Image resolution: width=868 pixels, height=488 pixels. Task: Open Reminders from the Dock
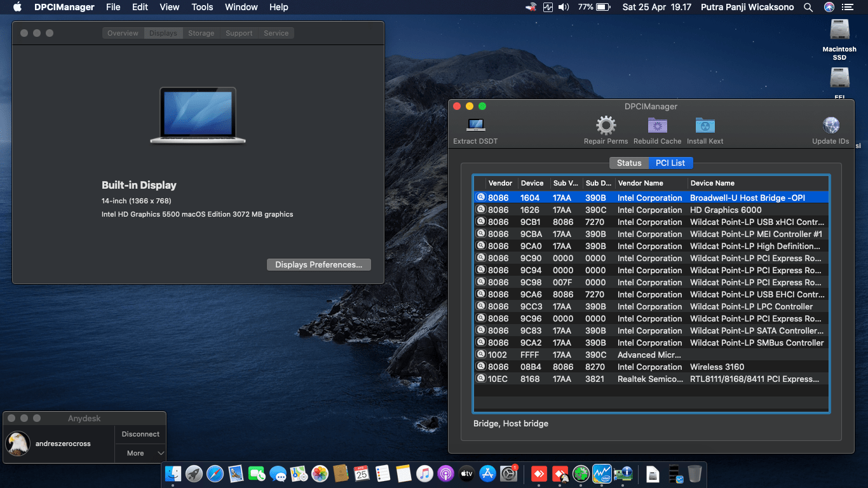(383, 473)
